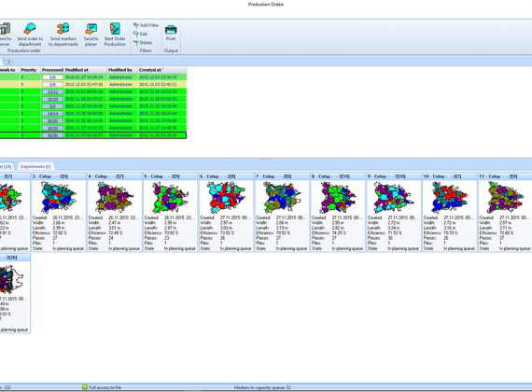
Task: Click the Start Order Production icon
Action: pos(115,29)
